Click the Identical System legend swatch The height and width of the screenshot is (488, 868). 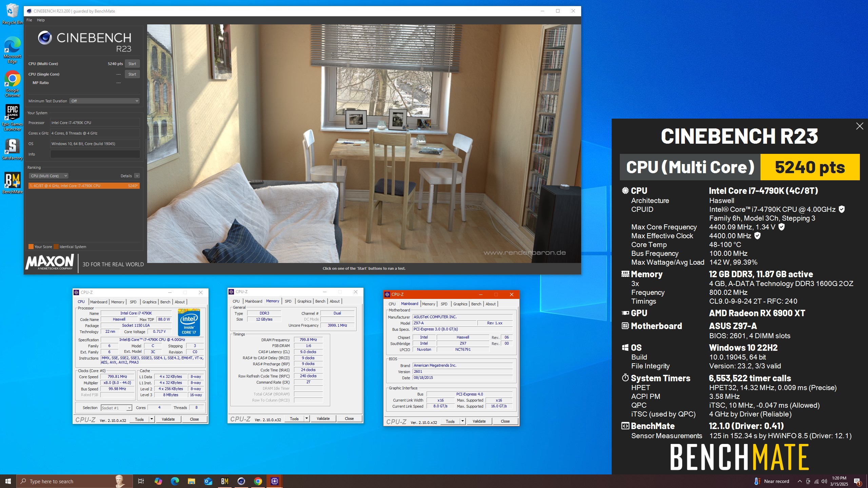coord(56,247)
